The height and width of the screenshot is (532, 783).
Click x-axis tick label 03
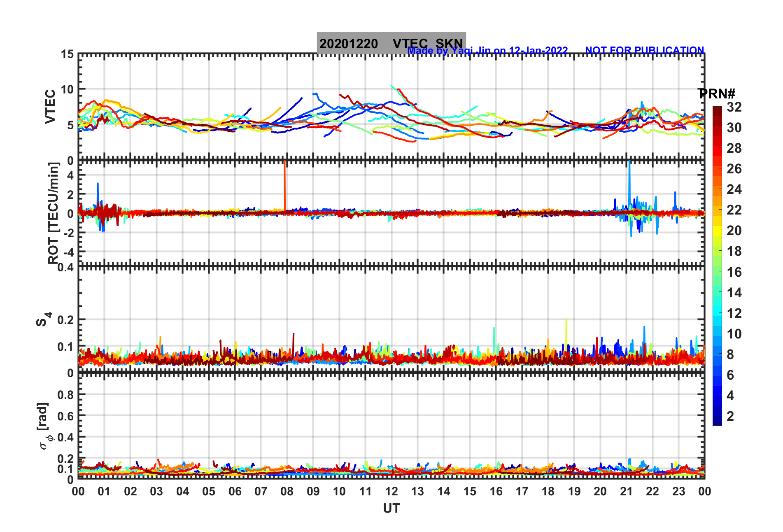click(x=156, y=491)
